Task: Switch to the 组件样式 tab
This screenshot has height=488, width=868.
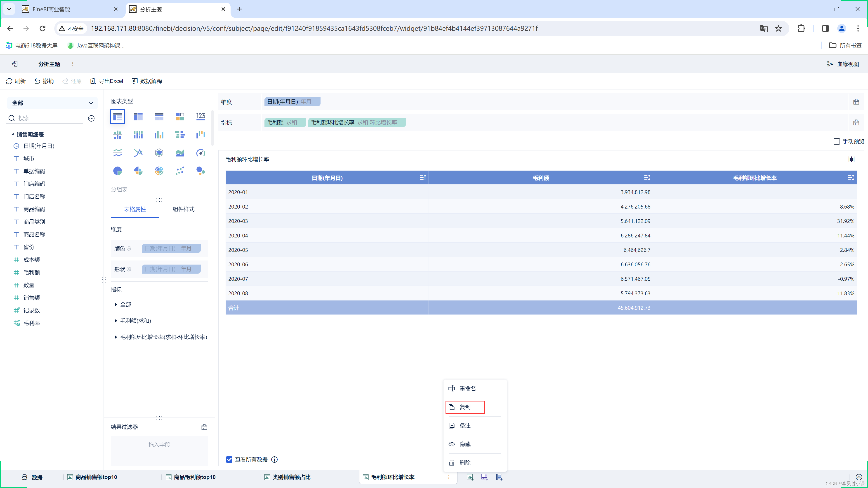Action: tap(183, 209)
